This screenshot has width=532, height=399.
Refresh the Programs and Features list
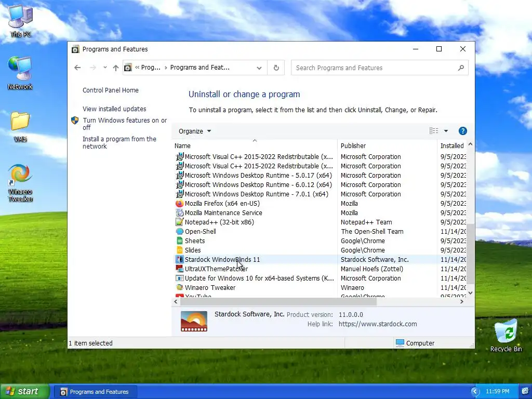[276, 68]
